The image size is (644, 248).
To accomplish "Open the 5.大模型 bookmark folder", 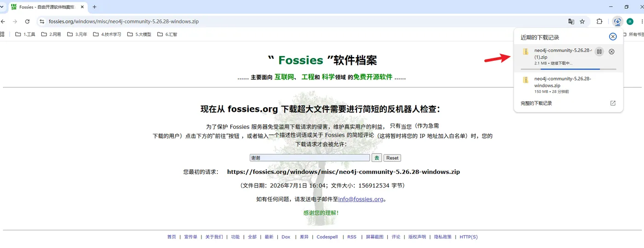I will click(x=139, y=34).
